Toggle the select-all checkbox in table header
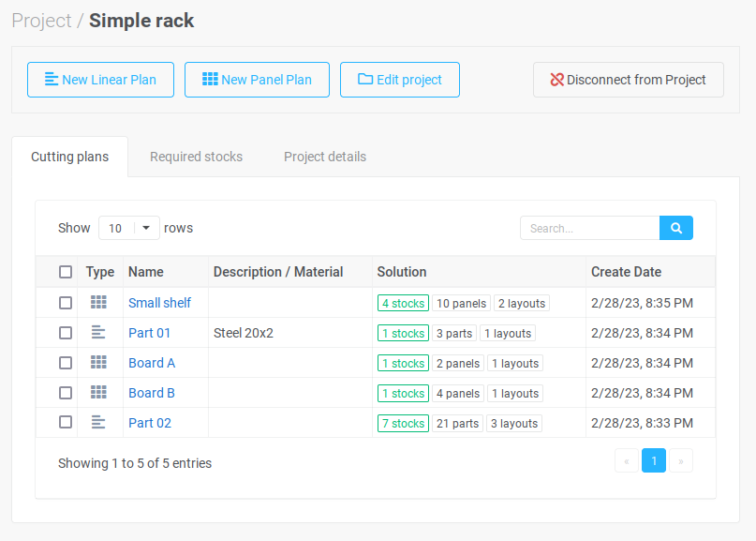This screenshot has width=756, height=541. click(66, 272)
